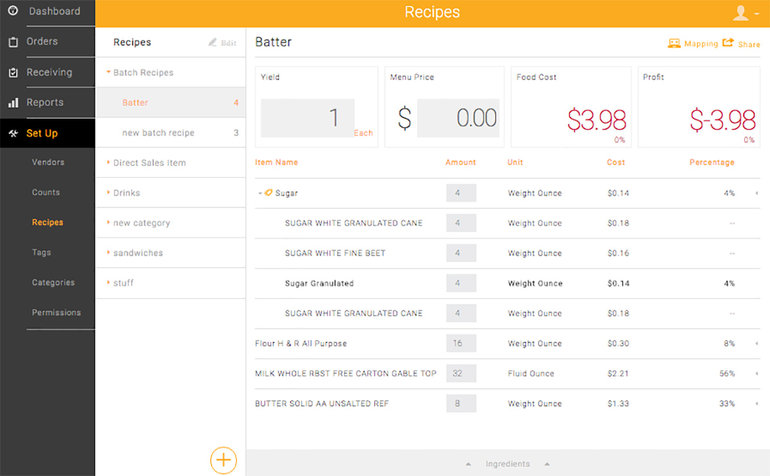This screenshot has width=770, height=476.
Task: Click the Share export icon
Action: pyautogui.click(x=728, y=43)
